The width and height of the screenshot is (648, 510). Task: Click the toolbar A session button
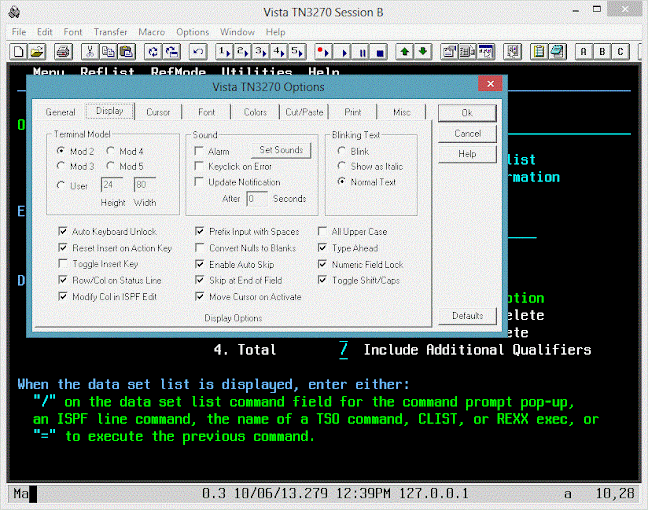click(x=583, y=52)
